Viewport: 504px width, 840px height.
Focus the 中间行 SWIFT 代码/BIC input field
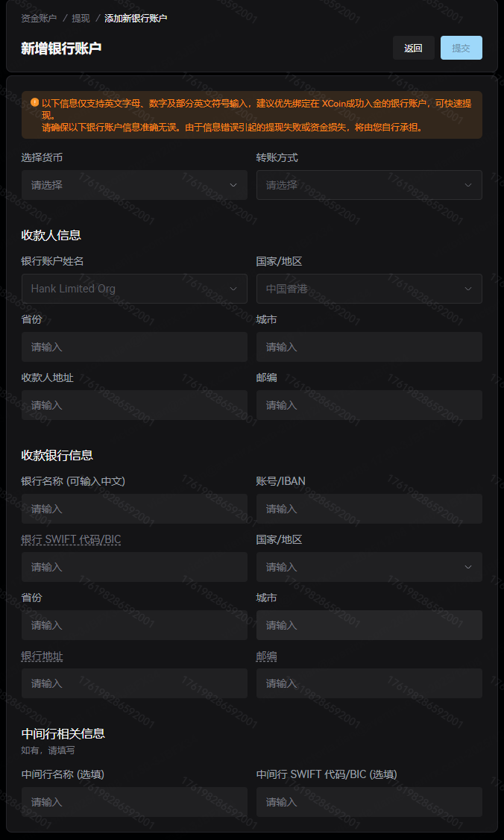[369, 802]
